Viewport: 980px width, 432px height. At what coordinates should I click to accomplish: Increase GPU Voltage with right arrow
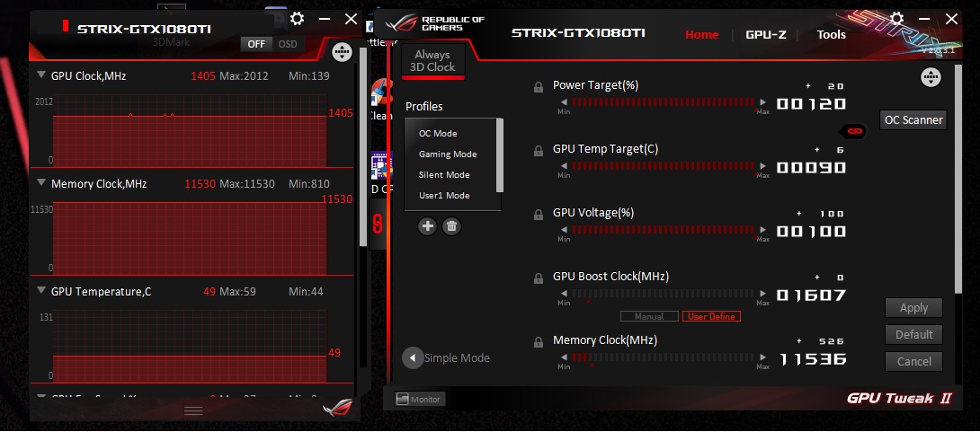click(762, 230)
